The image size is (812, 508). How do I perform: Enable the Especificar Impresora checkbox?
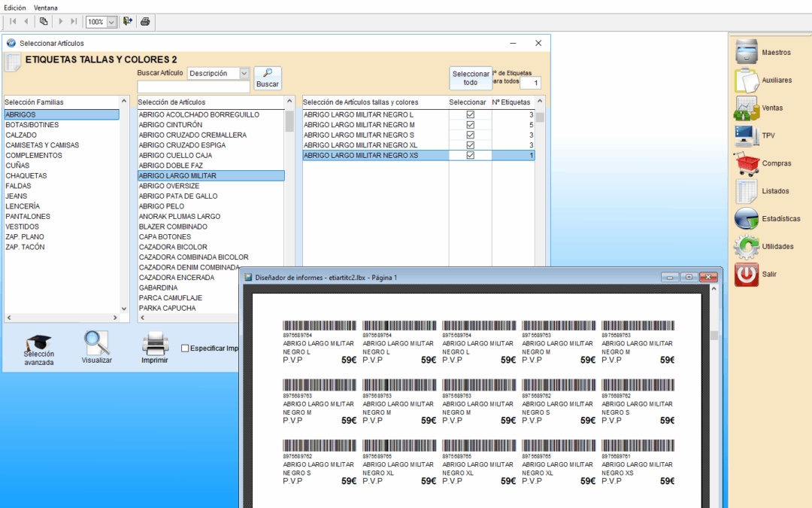[185, 348]
